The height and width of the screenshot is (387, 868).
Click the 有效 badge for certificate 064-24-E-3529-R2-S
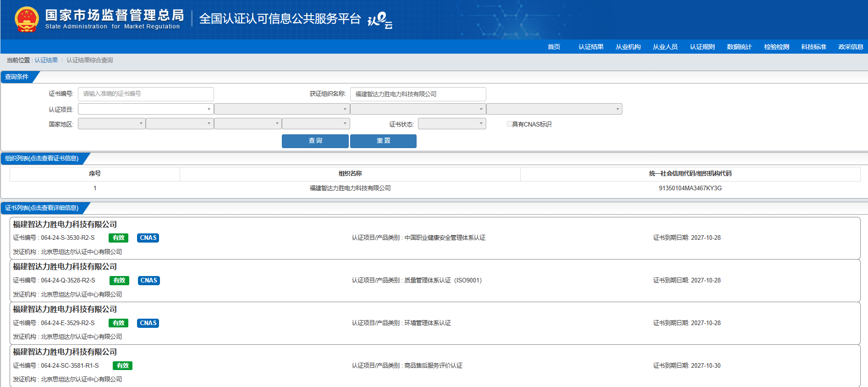pos(119,323)
